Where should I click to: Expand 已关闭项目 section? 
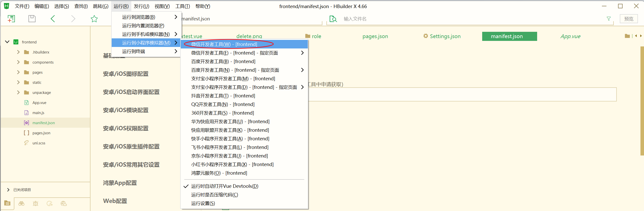click(8, 190)
